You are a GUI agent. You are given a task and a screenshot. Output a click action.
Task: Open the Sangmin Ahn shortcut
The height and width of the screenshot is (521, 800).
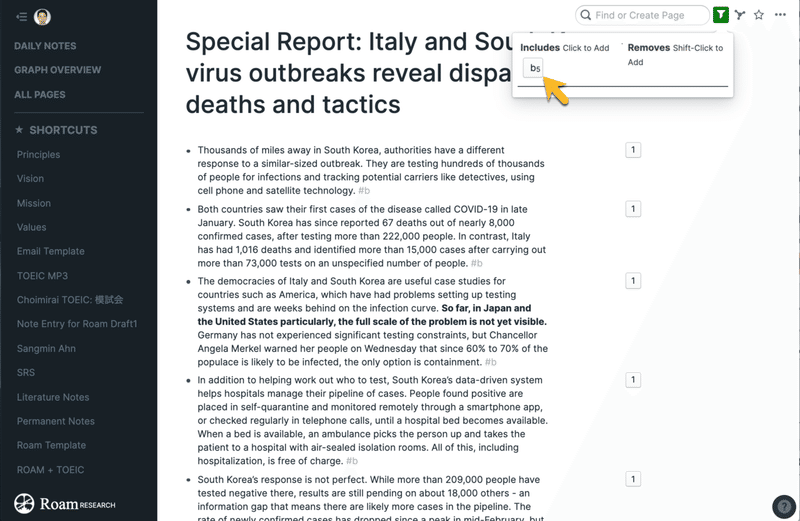point(46,349)
